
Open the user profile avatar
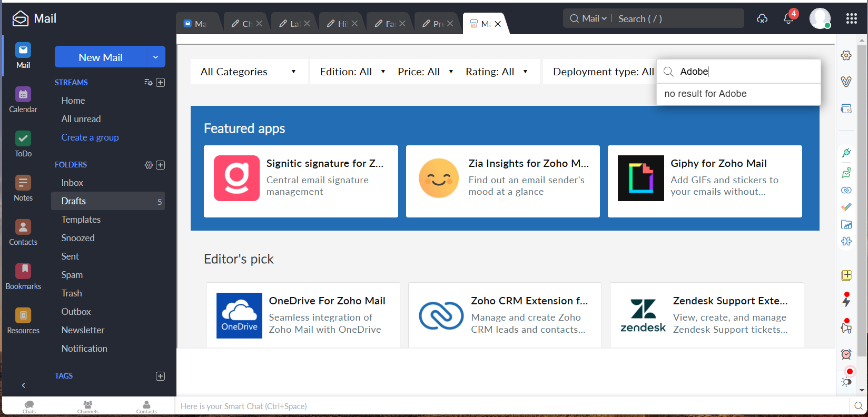[x=820, y=19]
